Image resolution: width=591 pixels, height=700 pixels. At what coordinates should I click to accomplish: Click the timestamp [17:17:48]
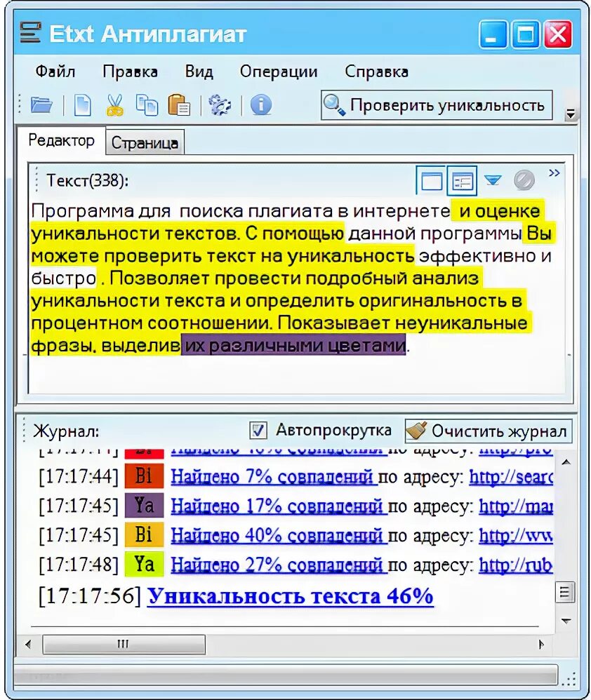[79, 565]
